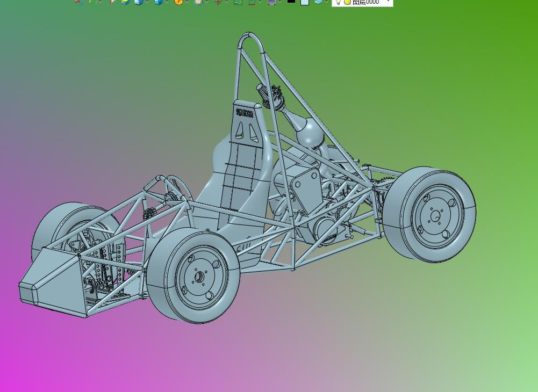Click the yellow-topped blue box icon

tap(125, 2)
